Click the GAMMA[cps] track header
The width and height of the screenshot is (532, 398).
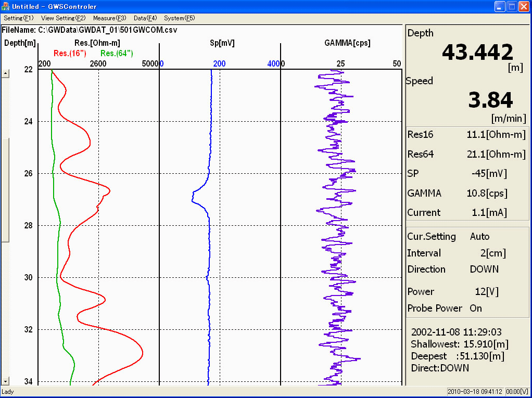pyautogui.click(x=347, y=43)
